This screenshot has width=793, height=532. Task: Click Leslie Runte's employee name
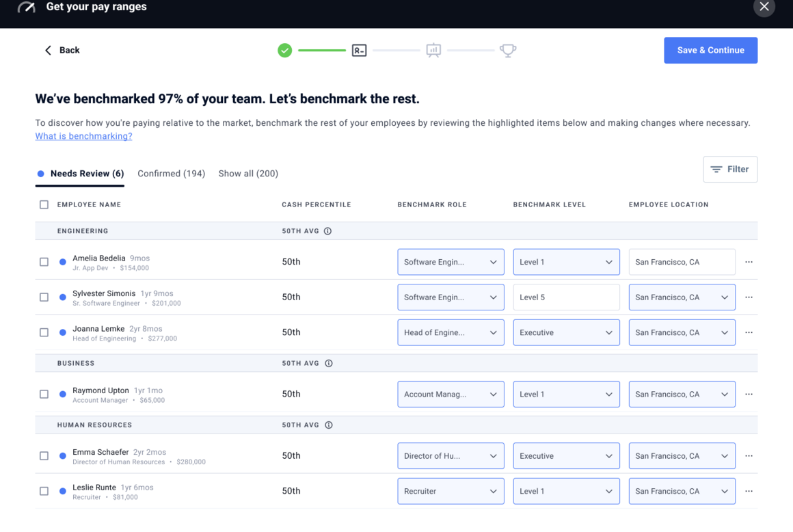point(94,488)
